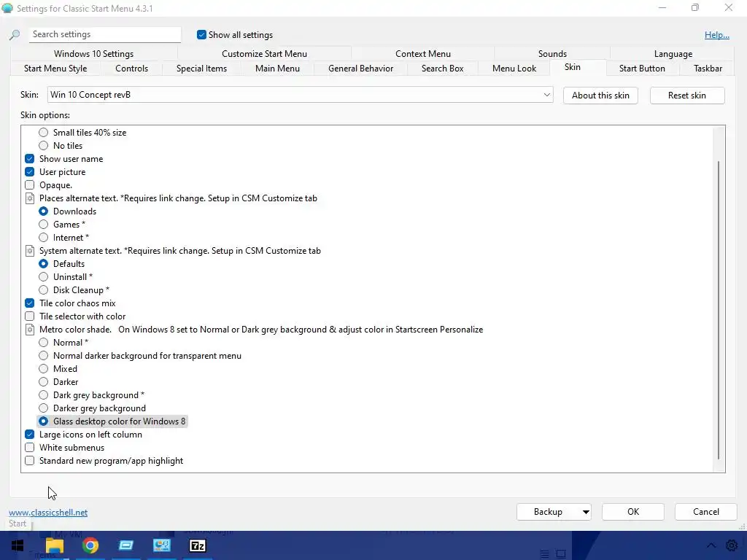
Task: Go to the Main Menu tab
Action: 277,68
